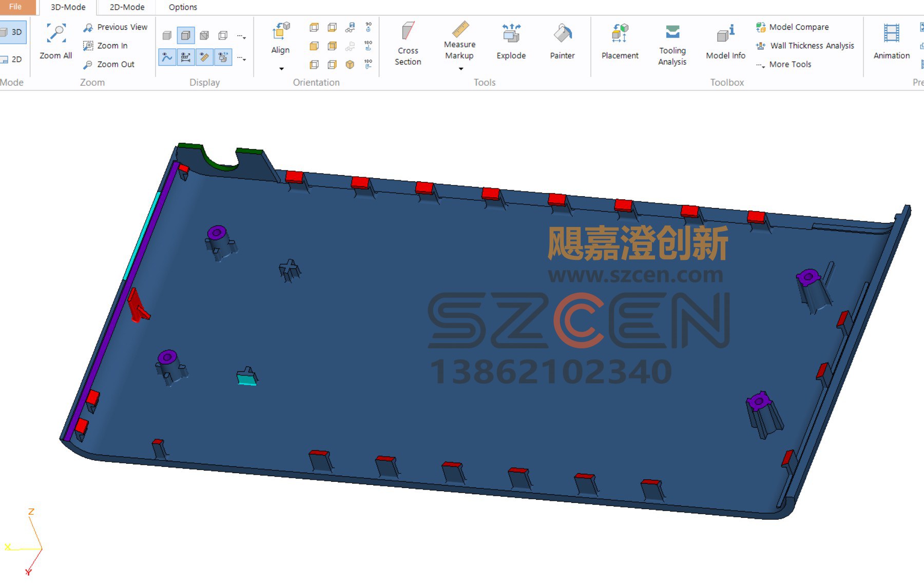Expand the Measure Markup dropdown arrow
Viewport: 924px width, 583px height.
(460, 68)
